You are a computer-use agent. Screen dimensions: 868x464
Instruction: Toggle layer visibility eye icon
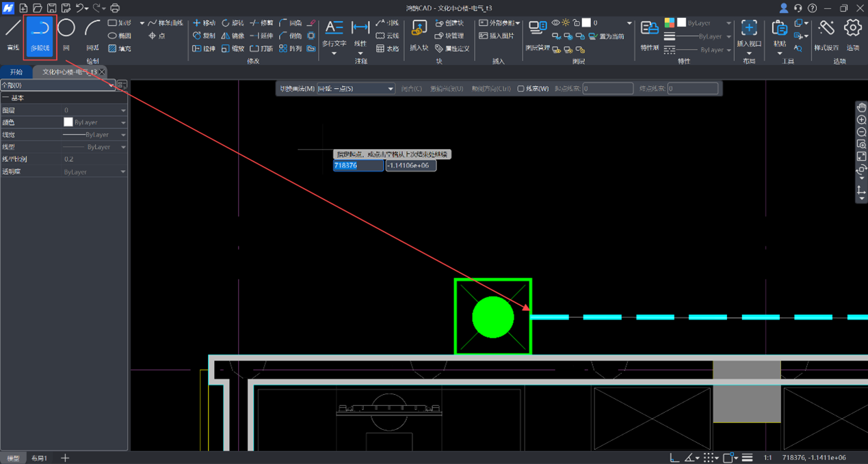[x=555, y=23]
